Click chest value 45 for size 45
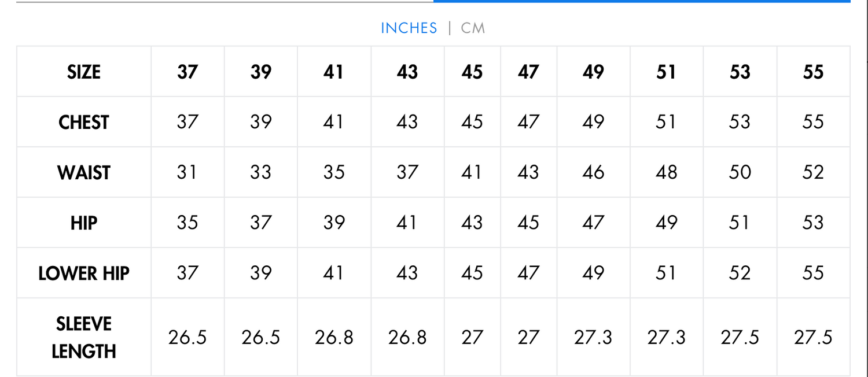The width and height of the screenshot is (868, 377). click(x=472, y=123)
